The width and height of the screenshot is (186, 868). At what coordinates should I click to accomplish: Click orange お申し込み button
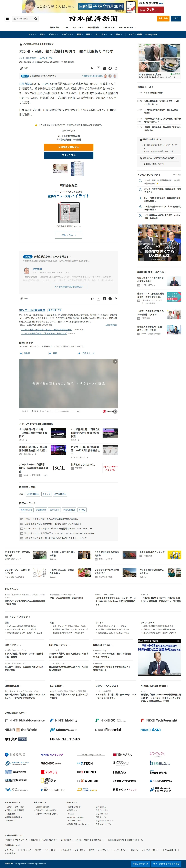pyautogui.click(x=163, y=19)
